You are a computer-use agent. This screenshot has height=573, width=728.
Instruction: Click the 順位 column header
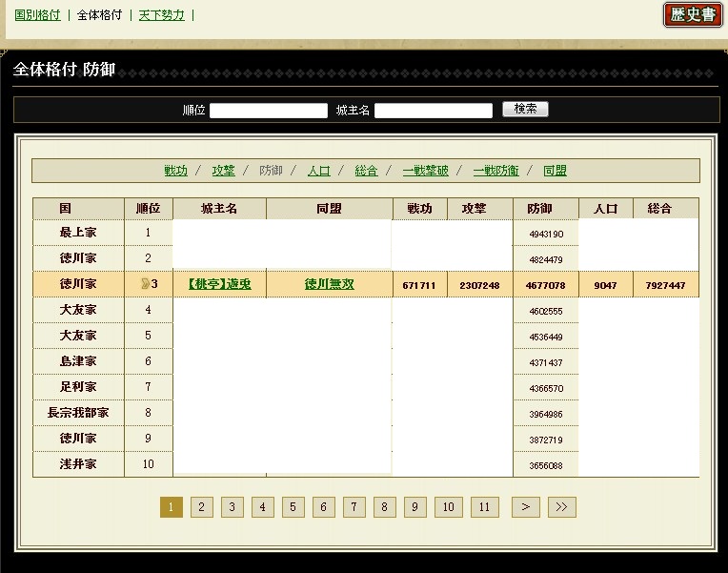149,209
